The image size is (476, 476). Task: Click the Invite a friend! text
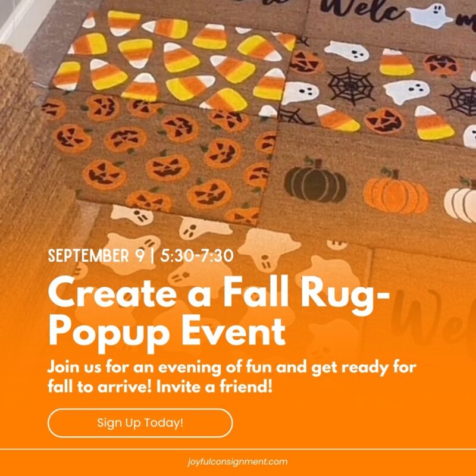(214, 387)
